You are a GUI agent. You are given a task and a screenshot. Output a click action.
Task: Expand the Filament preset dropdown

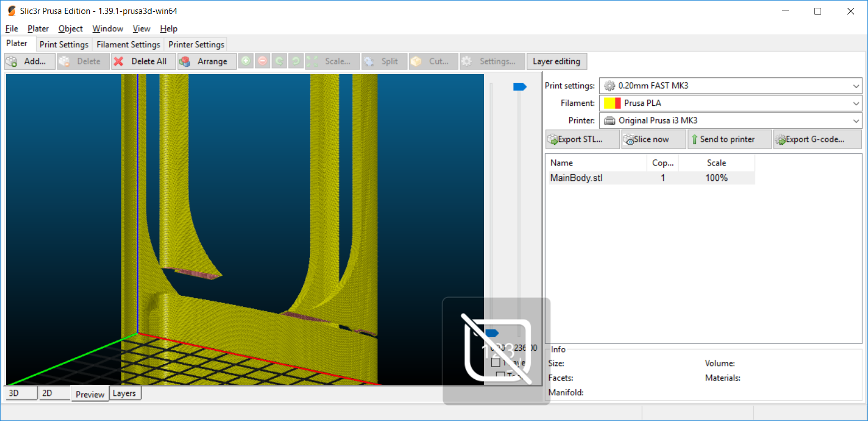856,103
